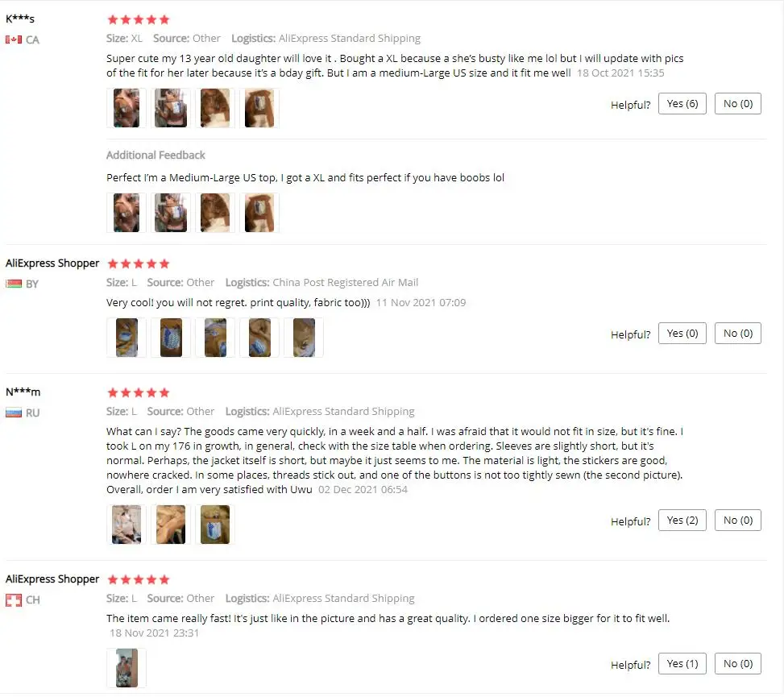This screenshot has height=697, width=784.
Task: Click No (0) on the CH shopper review
Action: [737, 664]
